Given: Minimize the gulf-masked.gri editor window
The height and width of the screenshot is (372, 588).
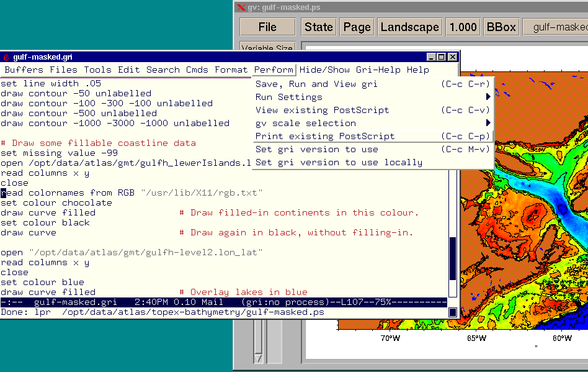Looking at the screenshot, I should pos(432,57).
